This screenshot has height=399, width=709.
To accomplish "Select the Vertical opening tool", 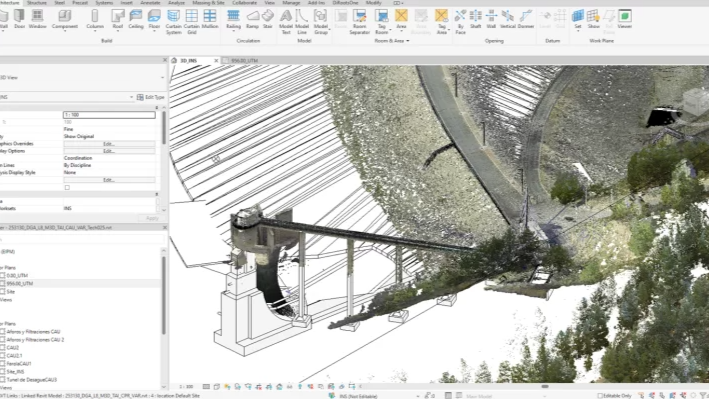I will (508, 19).
